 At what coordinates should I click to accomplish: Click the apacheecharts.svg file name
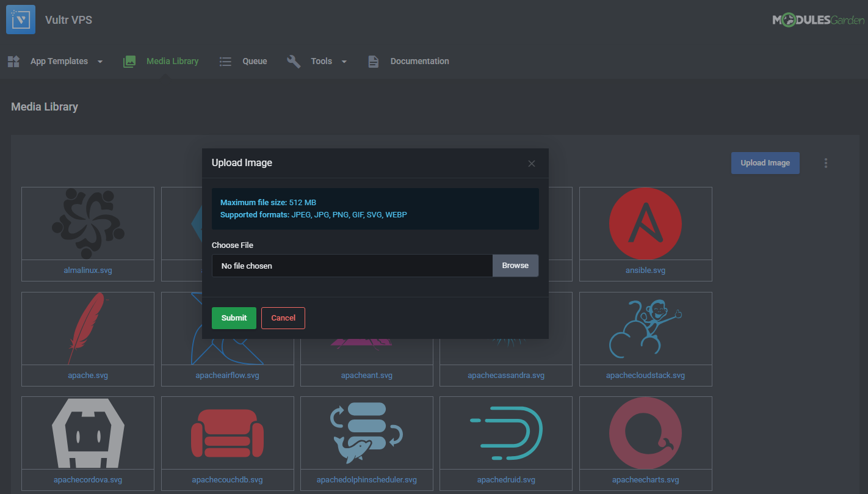(646, 480)
